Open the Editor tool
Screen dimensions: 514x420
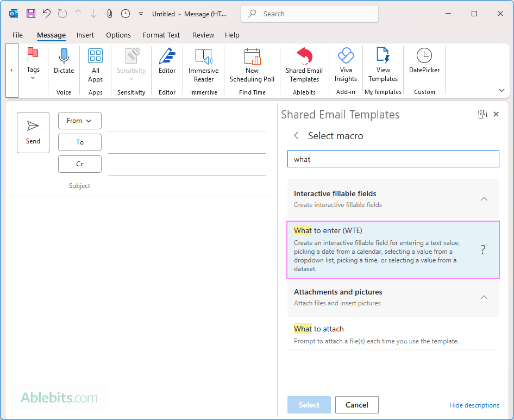[x=167, y=61]
